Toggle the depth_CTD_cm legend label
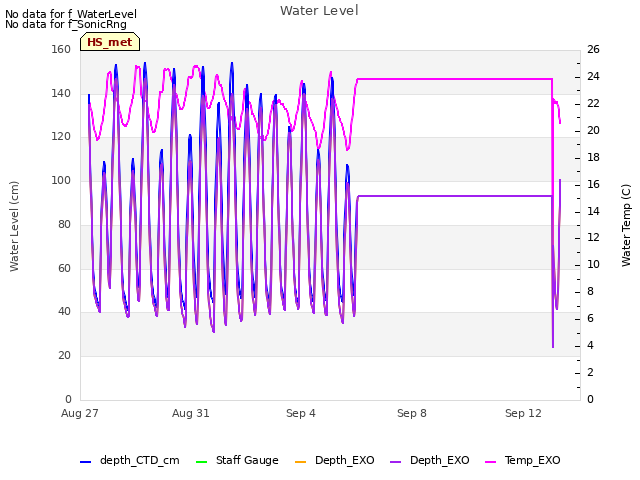The width and height of the screenshot is (640, 480). pos(140,460)
